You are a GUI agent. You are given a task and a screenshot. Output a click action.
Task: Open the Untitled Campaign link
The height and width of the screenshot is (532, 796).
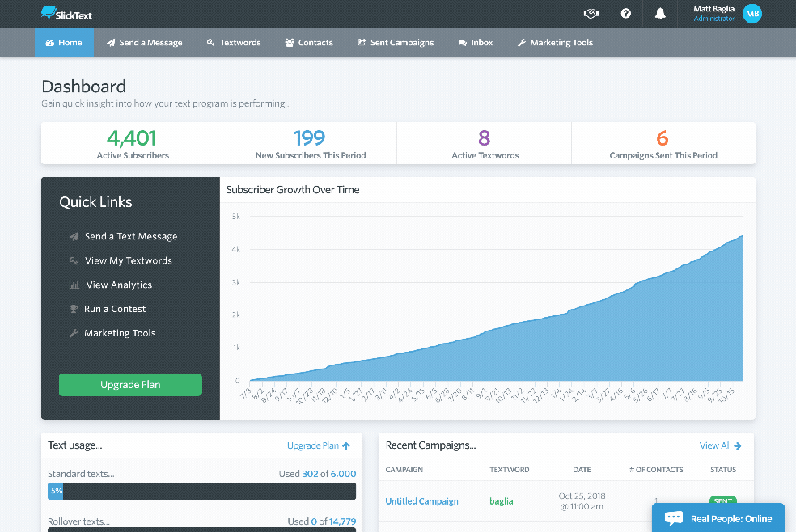(421, 501)
